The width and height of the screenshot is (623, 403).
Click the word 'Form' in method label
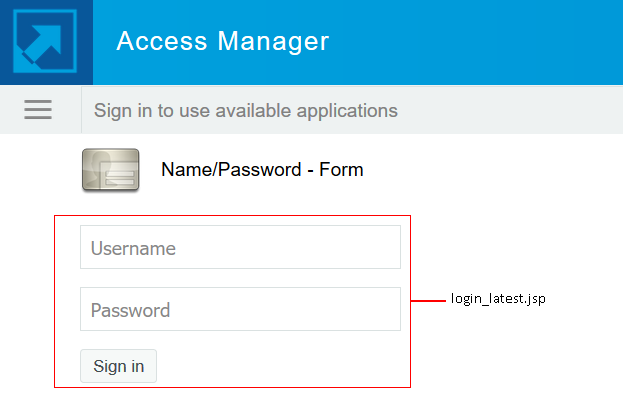tap(342, 170)
